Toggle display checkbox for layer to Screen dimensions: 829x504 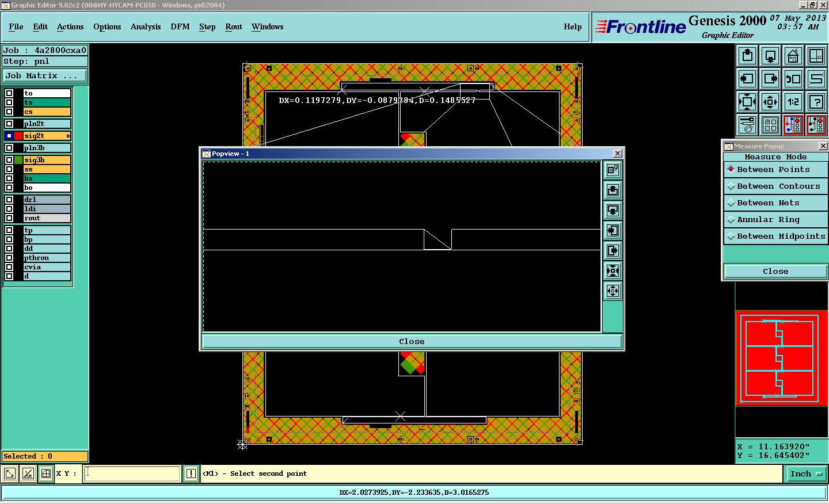(9, 93)
